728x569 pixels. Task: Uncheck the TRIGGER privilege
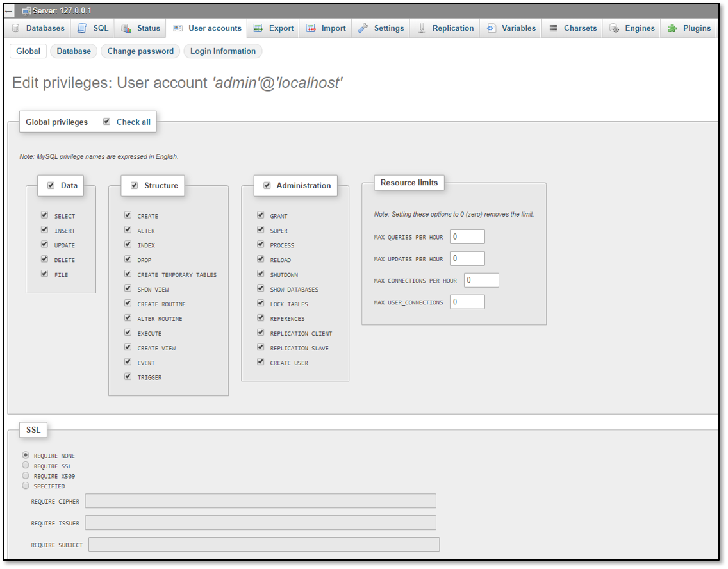pyautogui.click(x=128, y=376)
